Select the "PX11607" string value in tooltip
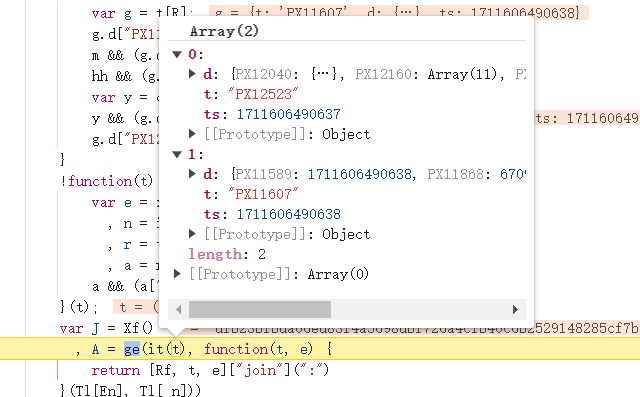 [263, 194]
